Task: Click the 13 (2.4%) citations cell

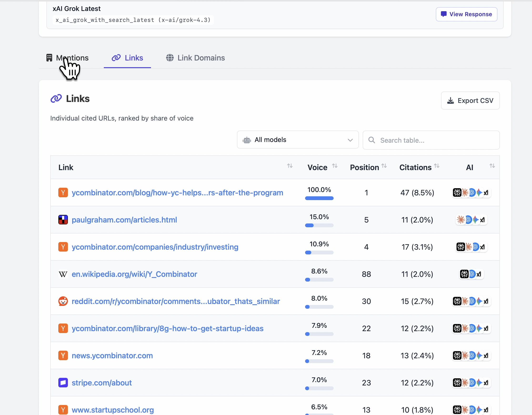Action: 417,355
